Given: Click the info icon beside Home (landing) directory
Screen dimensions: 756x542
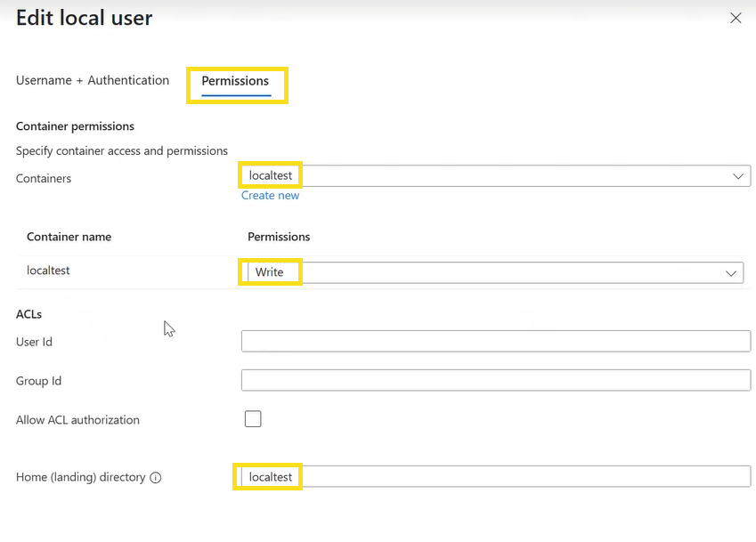Looking at the screenshot, I should (x=156, y=477).
